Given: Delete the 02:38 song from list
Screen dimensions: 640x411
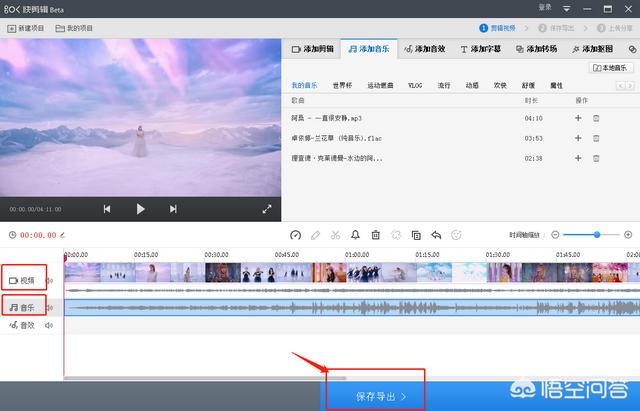Looking at the screenshot, I should pos(596,158).
